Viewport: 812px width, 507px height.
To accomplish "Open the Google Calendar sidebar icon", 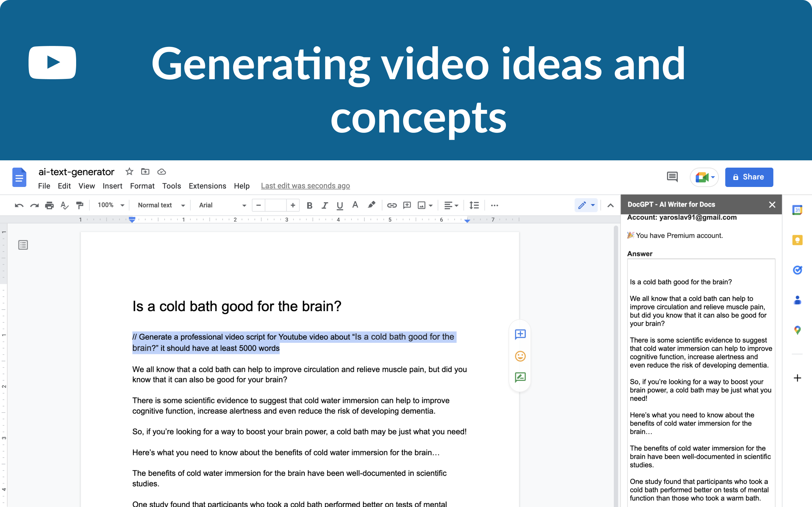I will click(x=797, y=210).
